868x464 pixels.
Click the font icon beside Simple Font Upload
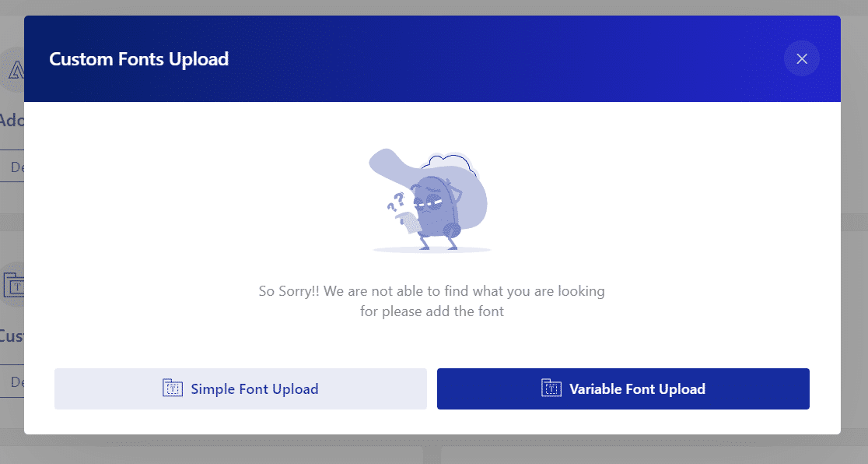click(x=172, y=388)
